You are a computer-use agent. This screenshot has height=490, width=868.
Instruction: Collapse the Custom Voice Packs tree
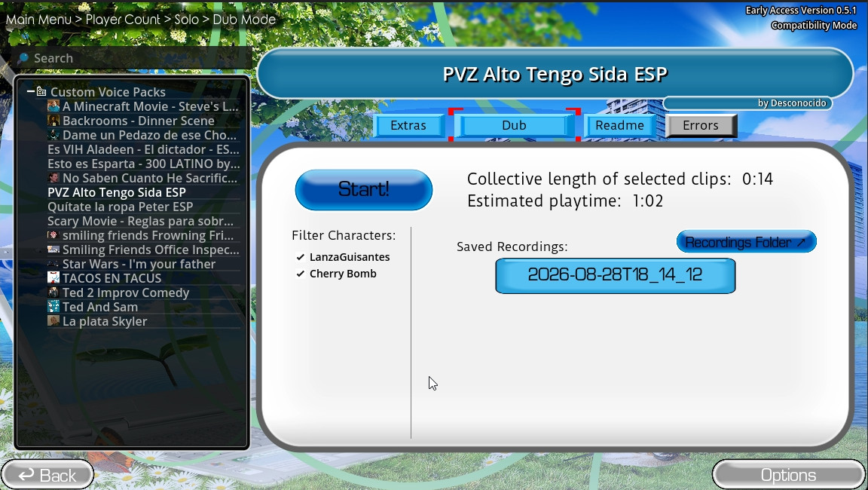click(x=30, y=91)
